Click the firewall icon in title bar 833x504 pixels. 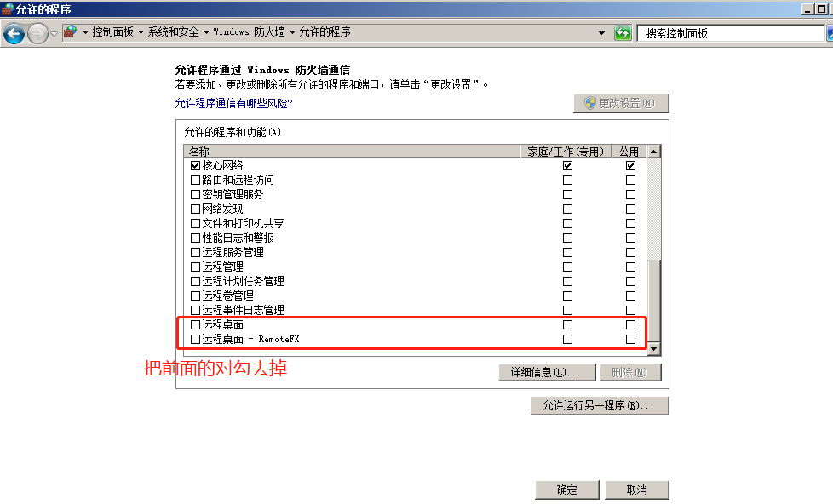click(x=7, y=9)
